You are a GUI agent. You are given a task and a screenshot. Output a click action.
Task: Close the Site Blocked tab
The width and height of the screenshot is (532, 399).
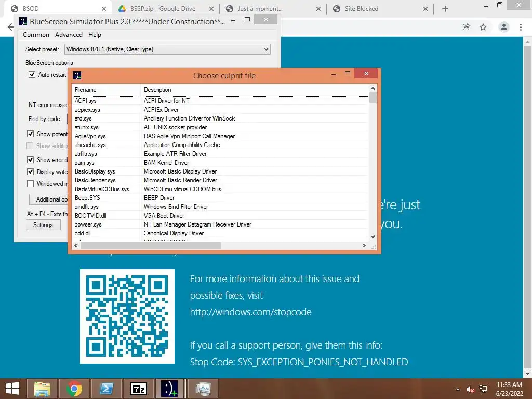(425, 9)
